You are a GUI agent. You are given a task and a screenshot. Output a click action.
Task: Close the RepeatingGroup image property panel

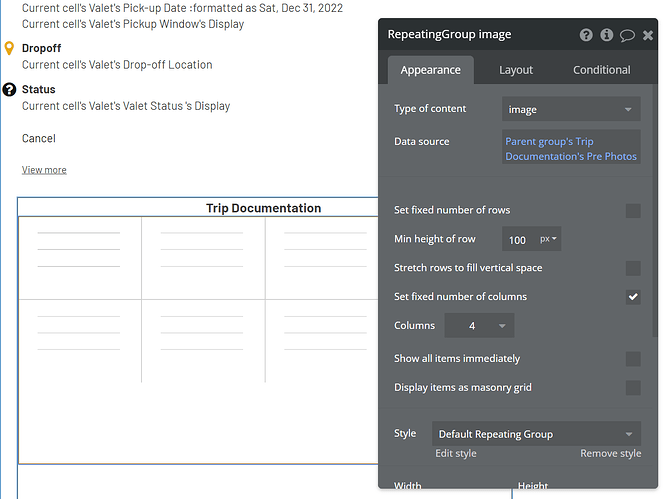[648, 35]
